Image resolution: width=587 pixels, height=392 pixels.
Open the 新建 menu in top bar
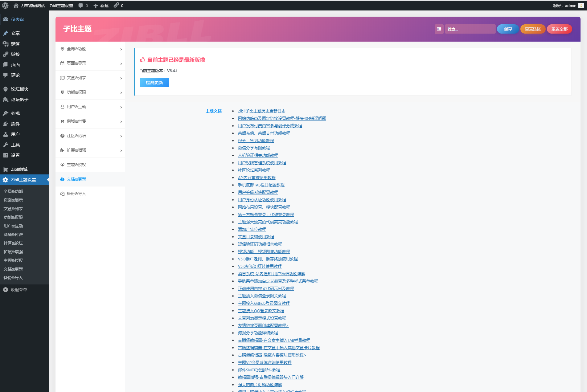101,5
